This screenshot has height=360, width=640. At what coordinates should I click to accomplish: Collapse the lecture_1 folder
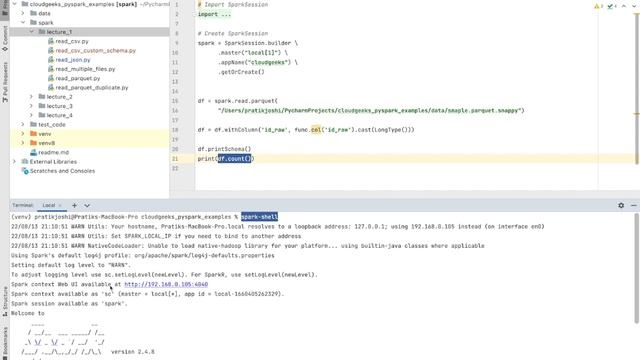(x=31, y=32)
